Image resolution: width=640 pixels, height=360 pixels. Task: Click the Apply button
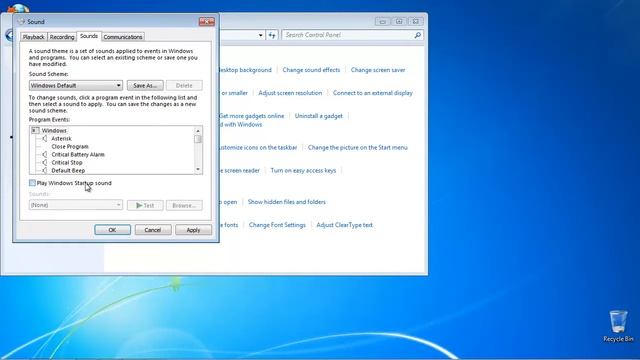193,230
